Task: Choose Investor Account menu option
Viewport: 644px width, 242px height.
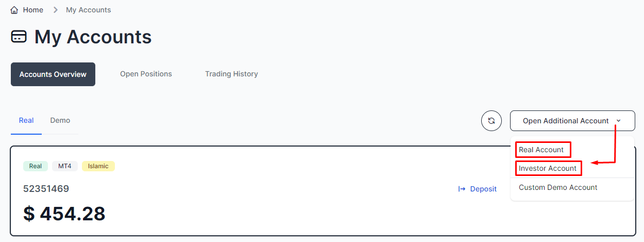Action: pos(548,168)
